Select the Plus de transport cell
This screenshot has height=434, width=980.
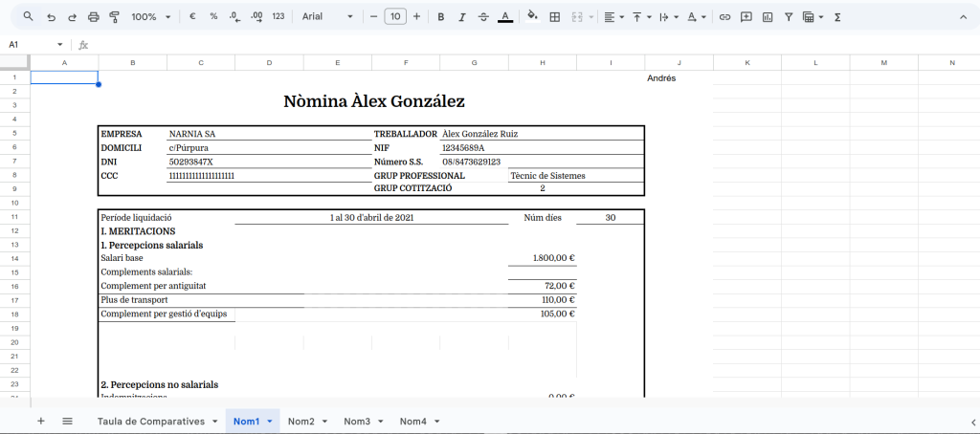pos(134,300)
